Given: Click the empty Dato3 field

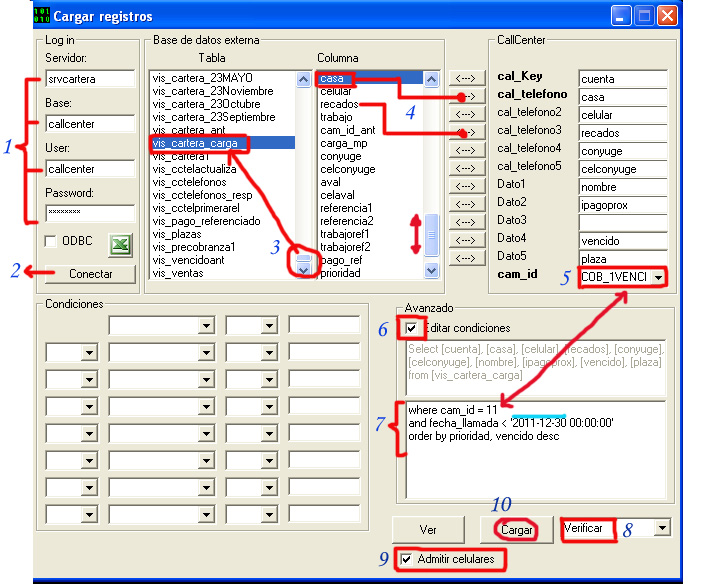Looking at the screenshot, I should [x=623, y=223].
